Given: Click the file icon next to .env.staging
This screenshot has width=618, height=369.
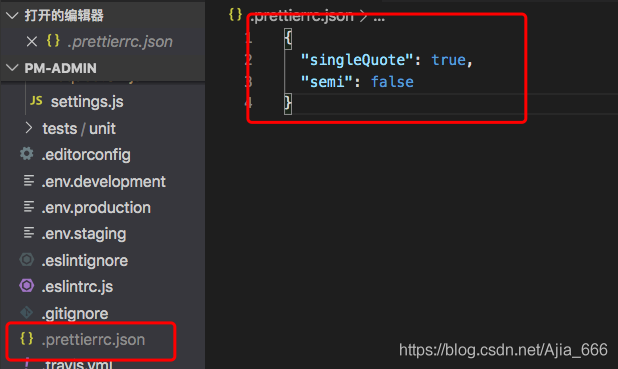Looking at the screenshot, I should click(x=28, y=233).
